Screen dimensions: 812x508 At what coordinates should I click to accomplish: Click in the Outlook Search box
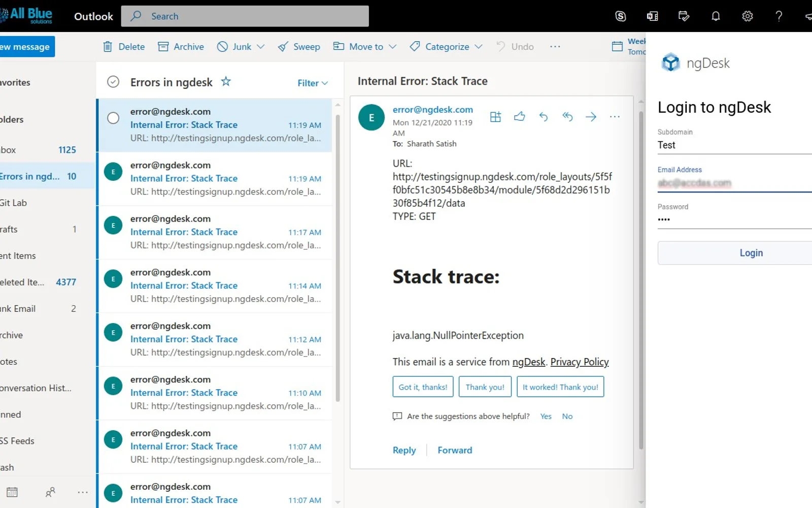[245, 16]
